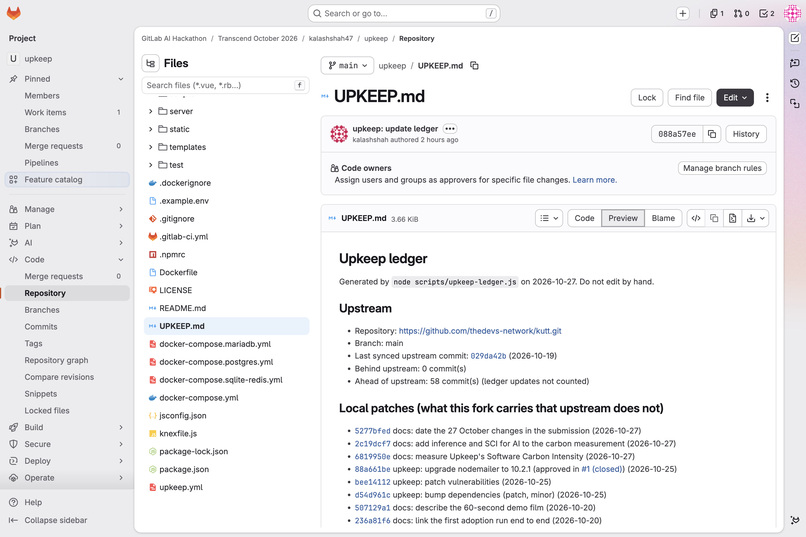Click the Search files input
The width and height of the screenshot is (806, 537).
tap(225, 85)
